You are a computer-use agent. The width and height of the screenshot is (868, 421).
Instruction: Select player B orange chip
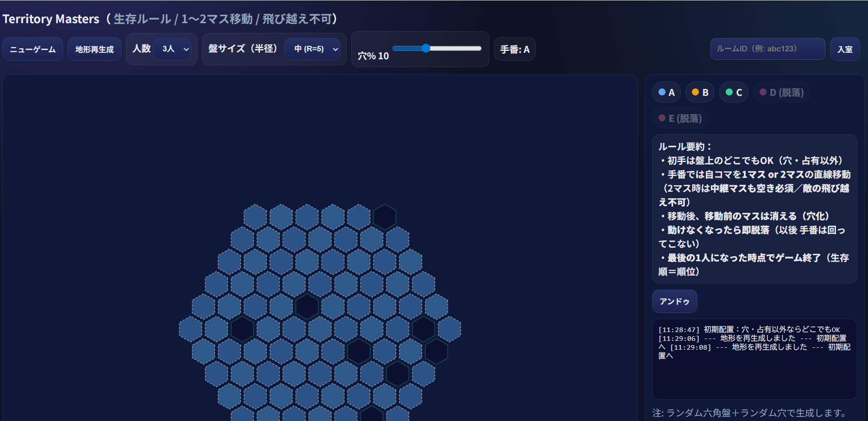click(700, 92)
